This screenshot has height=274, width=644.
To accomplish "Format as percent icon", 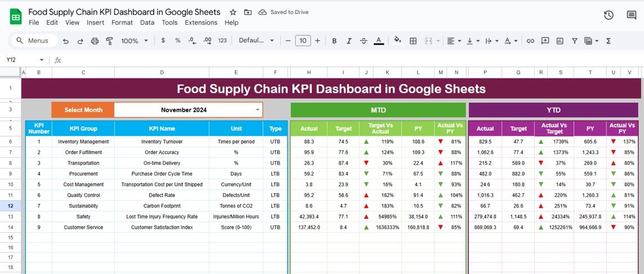I will [178, 41].
